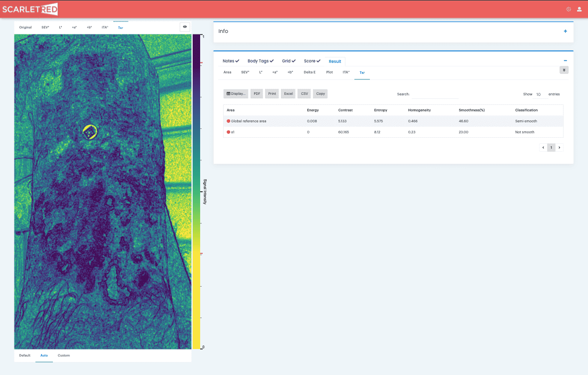Click the Semi-smooth classification cell
The height and width of the screenshot is (375, 588).
click(526, 121)
